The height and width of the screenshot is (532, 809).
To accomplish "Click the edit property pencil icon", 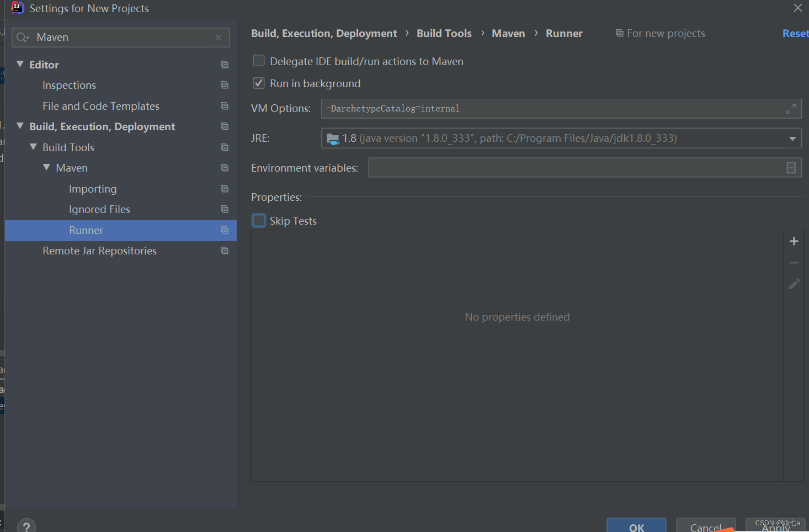I will (794, 284).
